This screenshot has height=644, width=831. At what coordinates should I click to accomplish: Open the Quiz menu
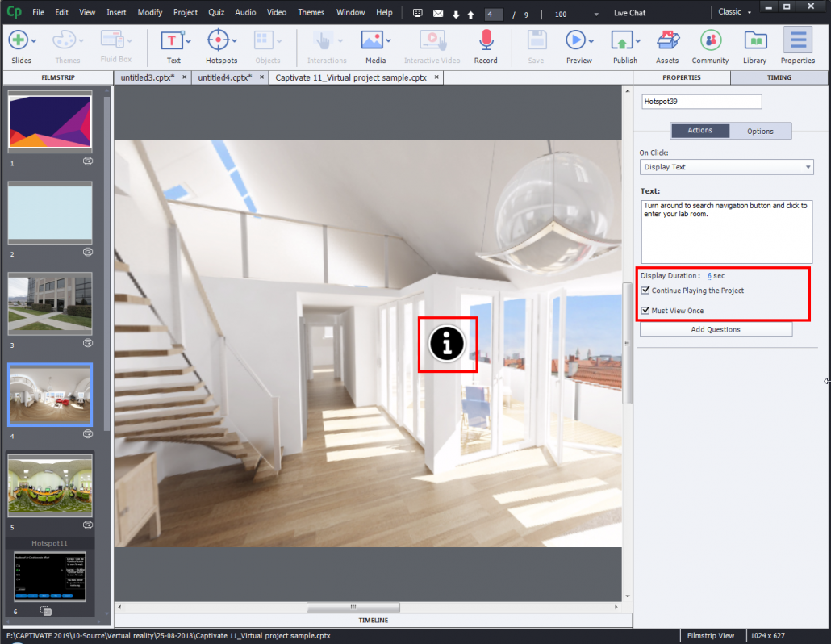215,11
